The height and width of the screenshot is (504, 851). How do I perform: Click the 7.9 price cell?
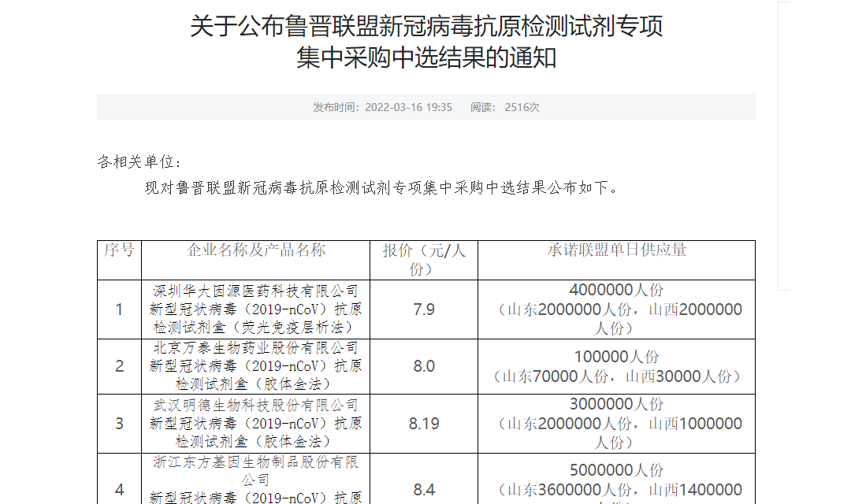pos(424,309)
